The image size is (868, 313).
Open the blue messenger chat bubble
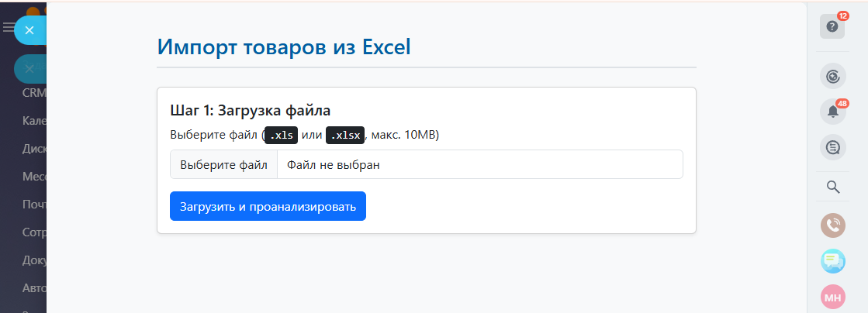click(833, 261)
